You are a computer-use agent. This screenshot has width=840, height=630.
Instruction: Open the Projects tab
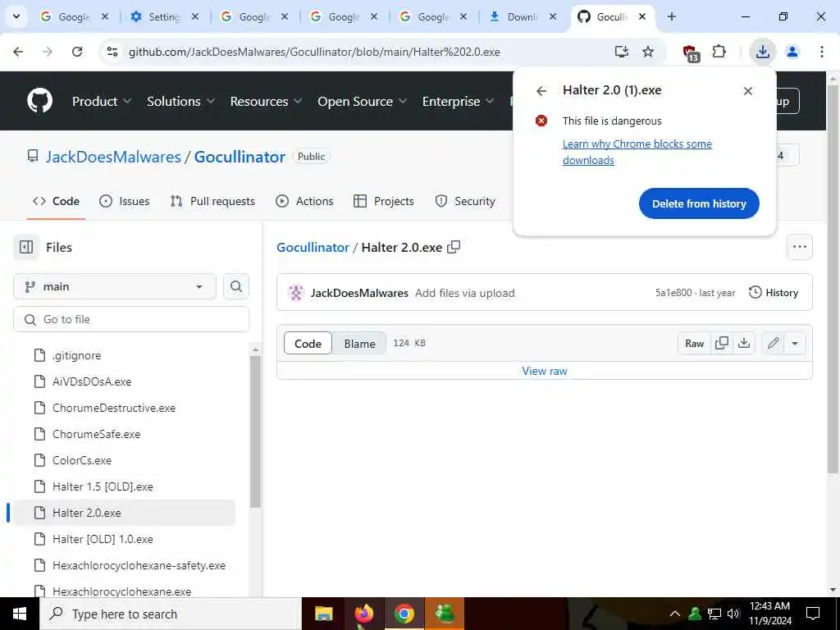click(384, 202)
